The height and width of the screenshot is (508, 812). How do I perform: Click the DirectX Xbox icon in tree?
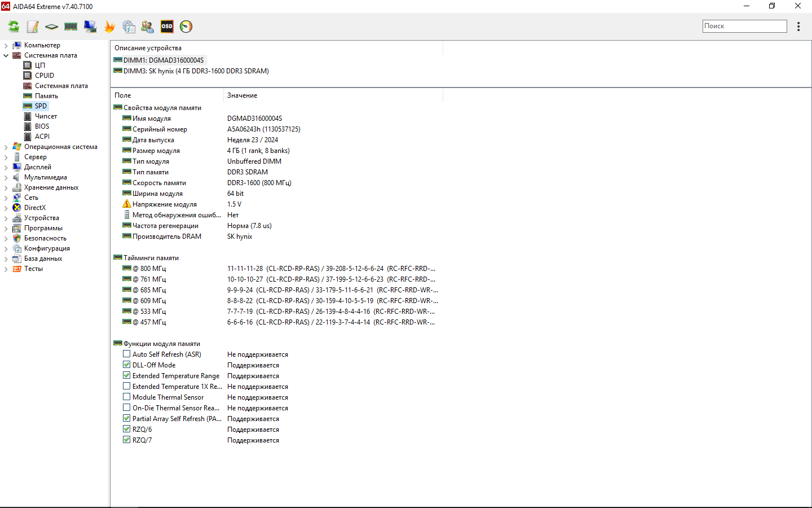(17, 208)
